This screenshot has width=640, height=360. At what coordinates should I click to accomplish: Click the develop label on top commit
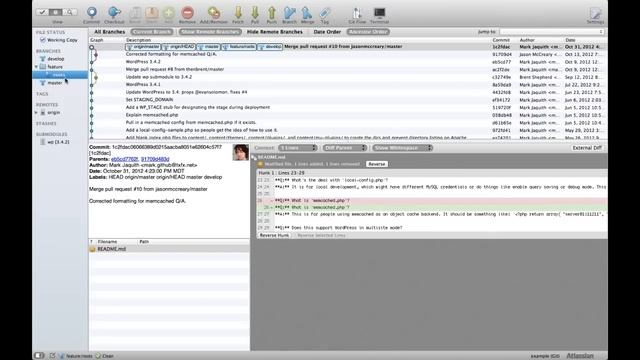(270, 47)
